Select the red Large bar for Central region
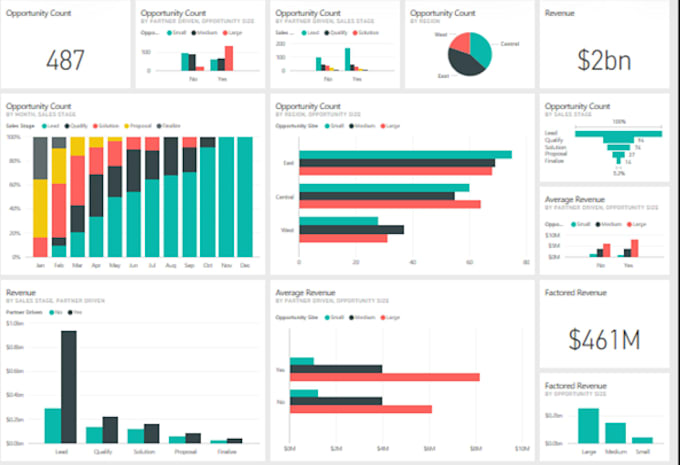 (x=390, y=204)
